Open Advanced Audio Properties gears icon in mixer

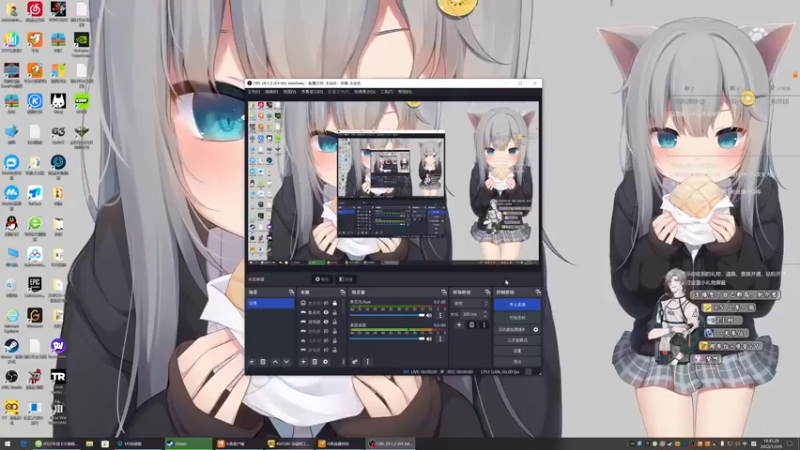(x=355, y=362)
